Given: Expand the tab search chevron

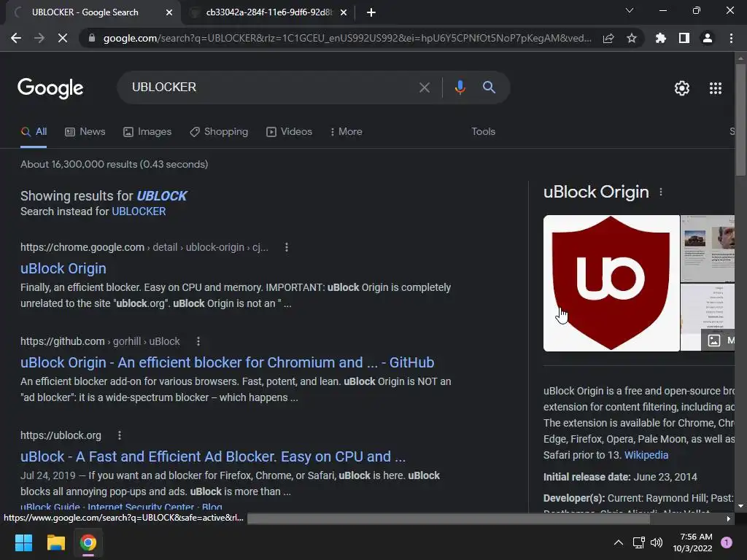Looking at the screenshot, I should [630, 10].
